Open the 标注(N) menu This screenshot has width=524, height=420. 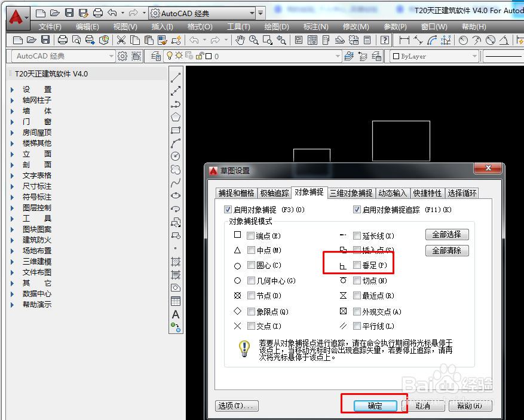click(316, 27)
